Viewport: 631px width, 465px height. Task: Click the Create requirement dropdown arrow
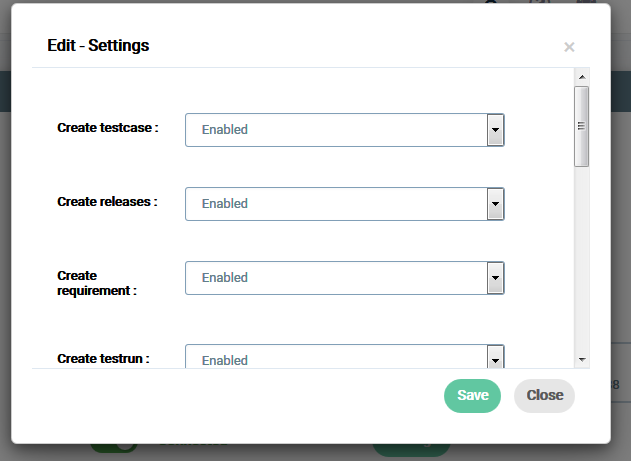(494, 278)
